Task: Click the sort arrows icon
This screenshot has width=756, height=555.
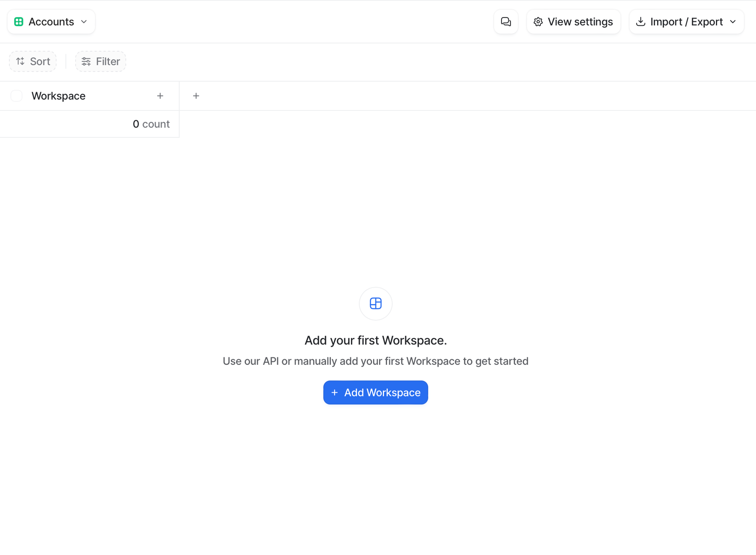Action: [x=20, y=61]
